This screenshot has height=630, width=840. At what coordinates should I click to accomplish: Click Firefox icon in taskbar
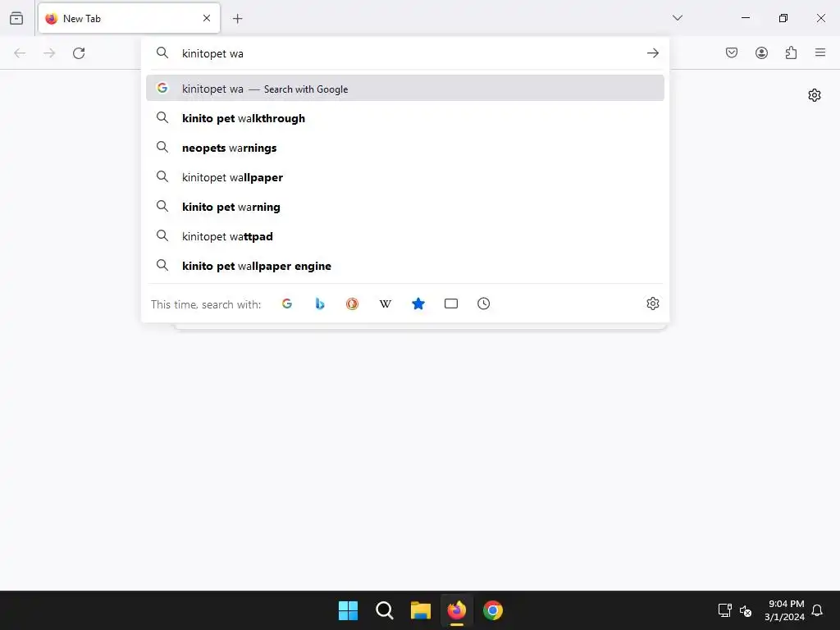456,610
